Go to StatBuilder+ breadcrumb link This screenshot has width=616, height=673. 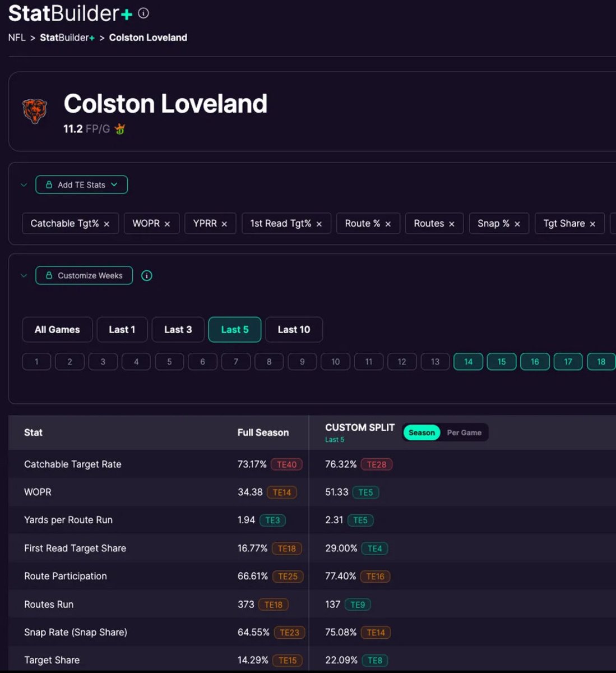click(67, 38)
